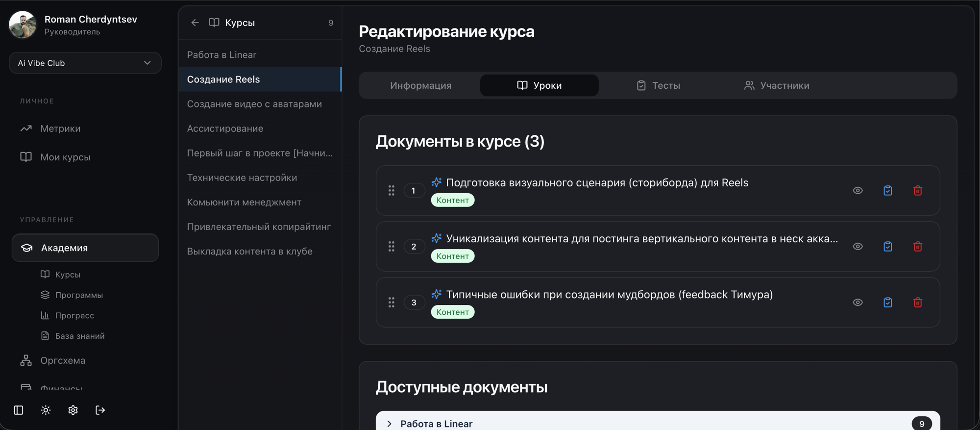The height and width of the screenshot is (430, 980).
Task: Click the number 2 badge of the second document
Action: pyautogui.click(x=414, y=246)
